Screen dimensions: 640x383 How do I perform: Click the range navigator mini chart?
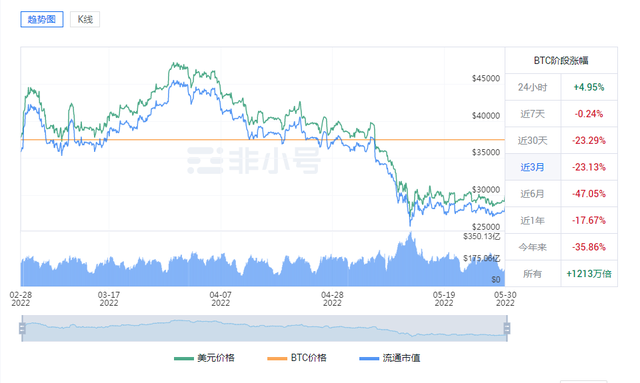click(x=264, y=328)
